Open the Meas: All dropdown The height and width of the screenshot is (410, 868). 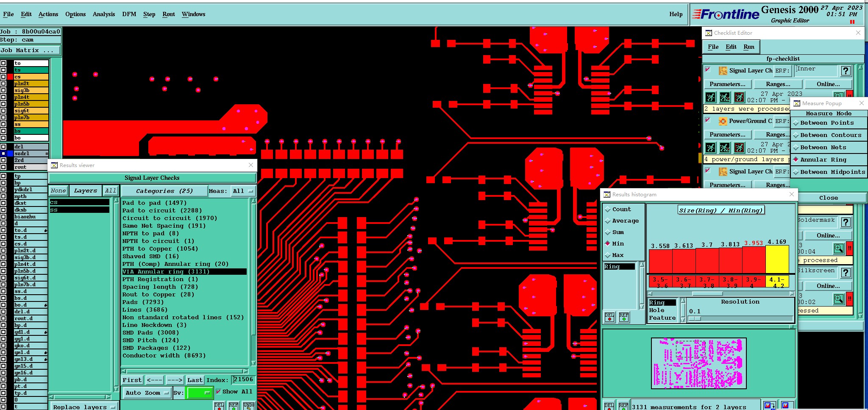pyautogui.click(x=243, y=191)
